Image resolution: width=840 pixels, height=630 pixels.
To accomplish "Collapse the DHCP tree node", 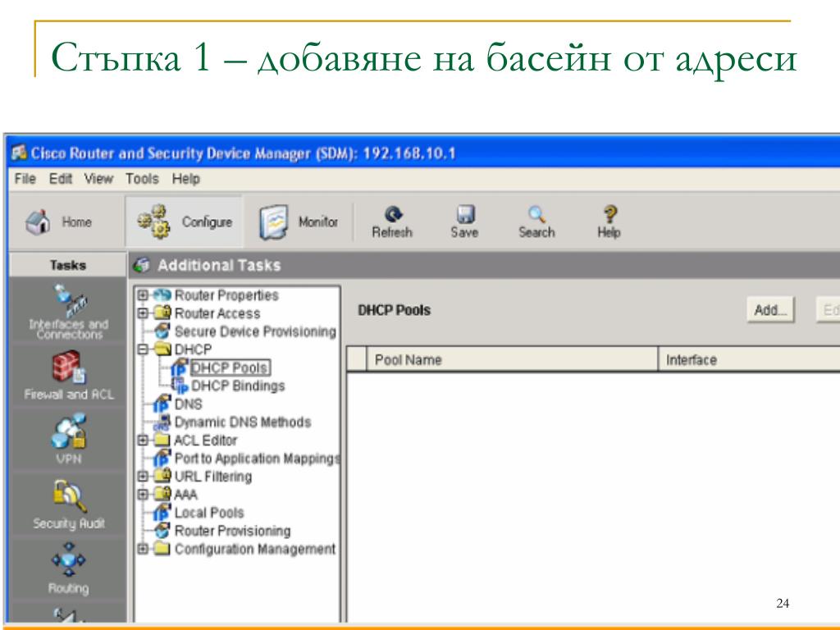I will click(143, 349).
